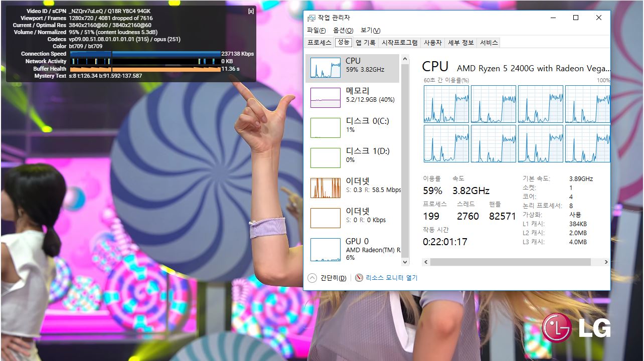Click the AMD Ryzen 5 2400G title text
This screenshot has height=361, width=644.
pyautogui.click(x=533, y=68)
